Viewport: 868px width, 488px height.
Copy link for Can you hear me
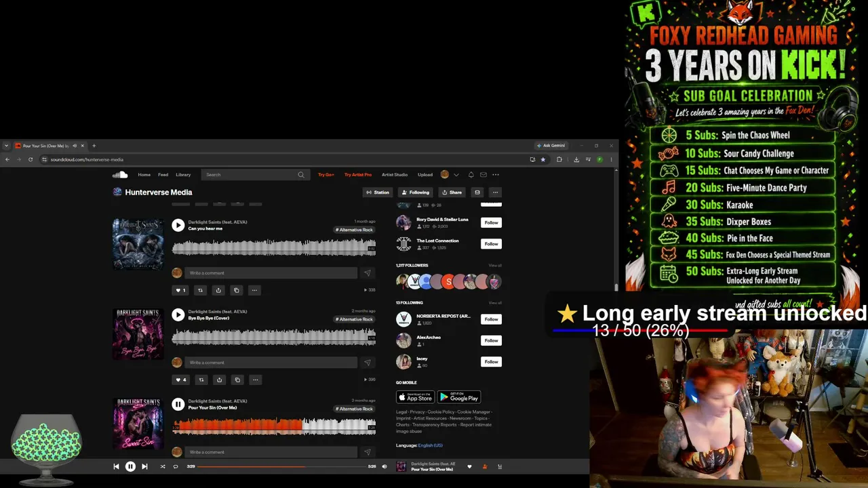(237, 290)
